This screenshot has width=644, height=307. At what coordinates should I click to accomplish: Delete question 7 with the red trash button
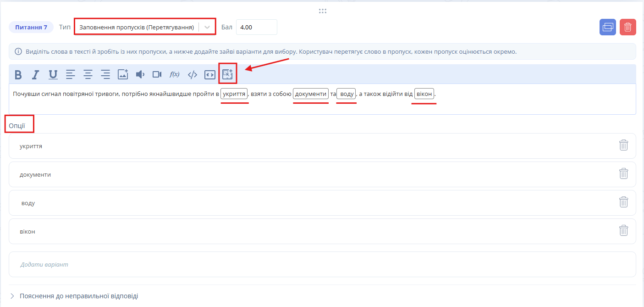pyautogui.click(x=628, y=27)
